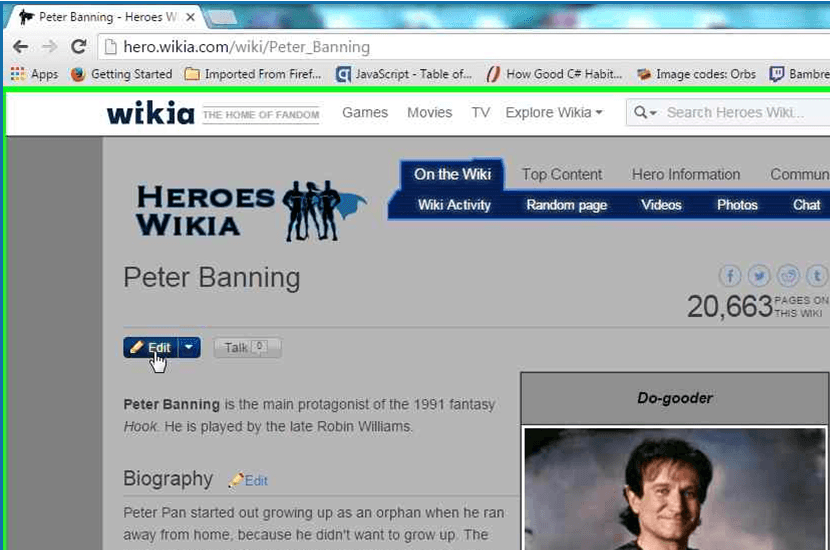Click the Heroes Wikia logo image
Screen dimensions: 830x550
251,211
